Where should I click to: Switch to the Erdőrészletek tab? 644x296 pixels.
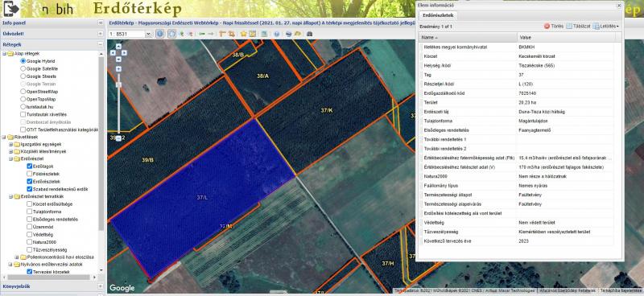(x=437, y=15)
